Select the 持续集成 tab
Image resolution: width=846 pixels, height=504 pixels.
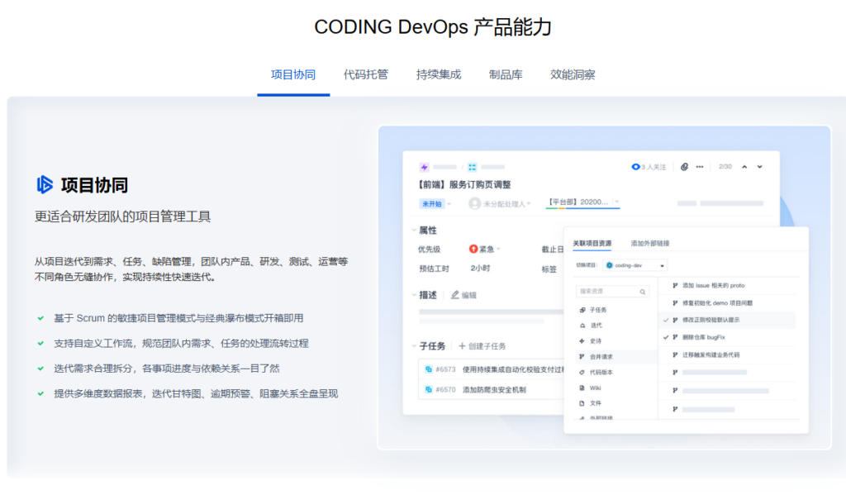[439, 74]
